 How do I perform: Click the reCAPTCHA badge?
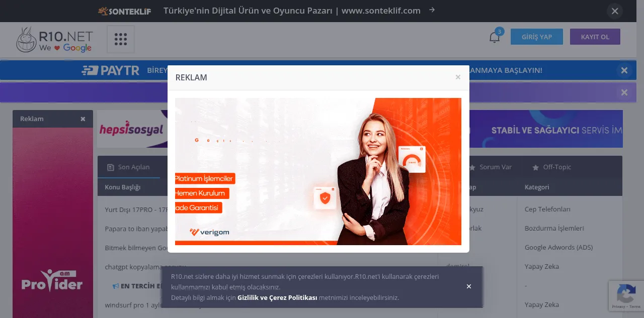(x=626, y=296)
